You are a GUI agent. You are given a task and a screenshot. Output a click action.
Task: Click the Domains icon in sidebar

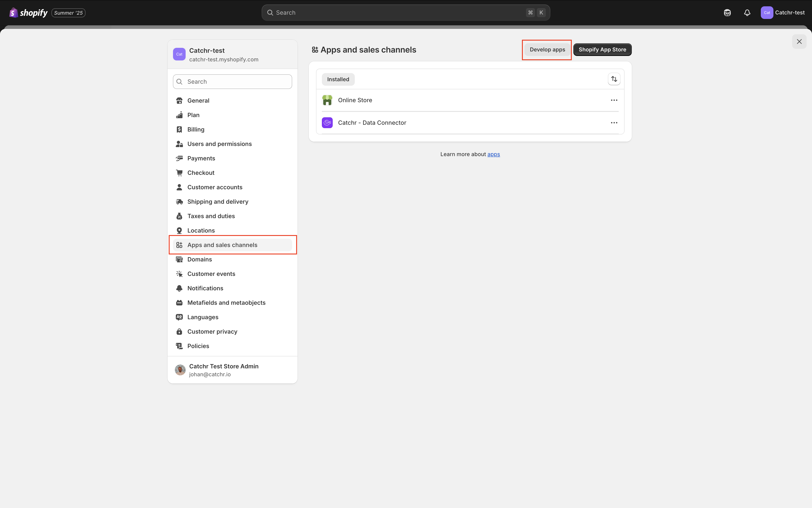click(x=179, y=259)
